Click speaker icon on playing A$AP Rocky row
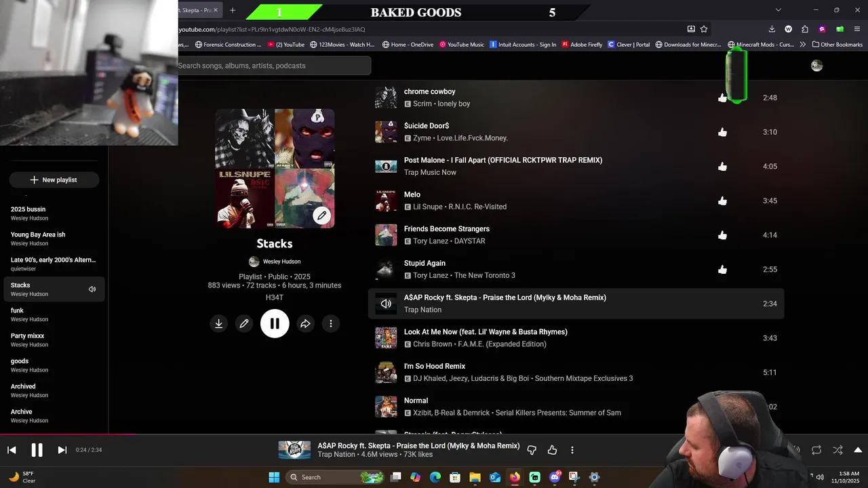The width and height of the screenshot is (868, 488). 386,304
